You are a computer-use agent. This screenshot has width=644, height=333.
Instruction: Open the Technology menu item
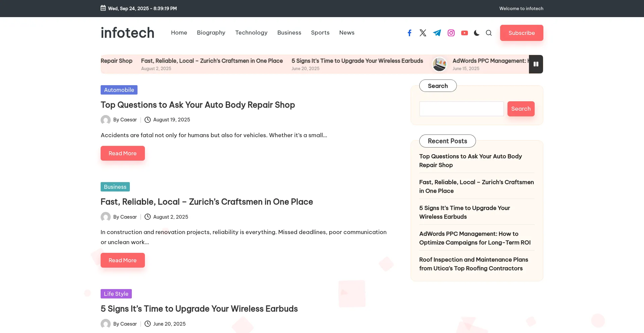[x=251, y=33]
